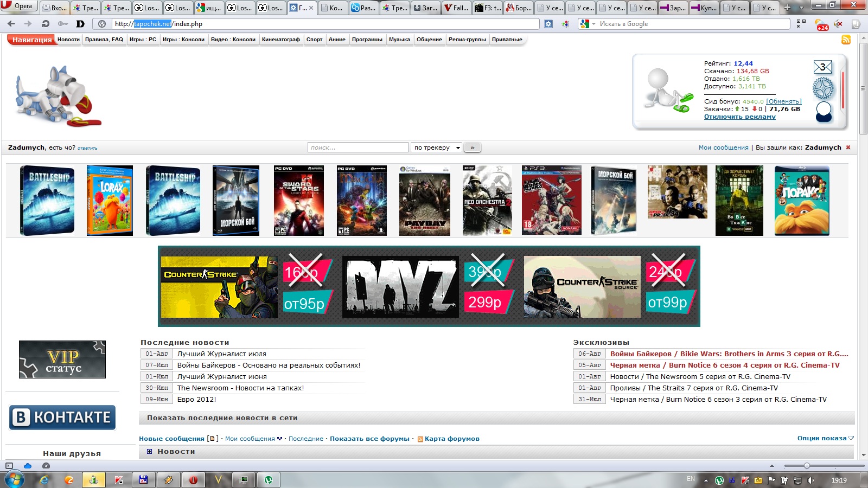The image size is (868, 488).
Task: Open news 'Войны Байкеров - Основано на реальных событиях!'
Action: [x=269, y=365]
